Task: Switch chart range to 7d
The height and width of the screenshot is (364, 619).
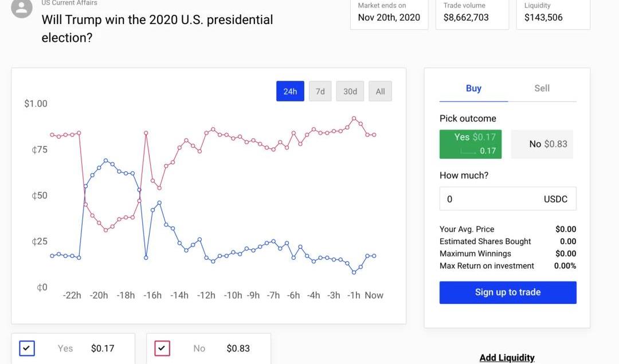Action: [320, 91]
